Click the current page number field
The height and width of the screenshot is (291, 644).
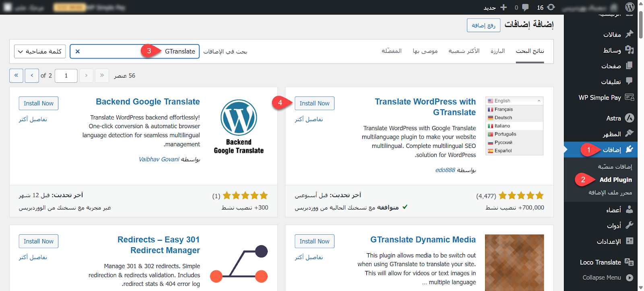66,76
